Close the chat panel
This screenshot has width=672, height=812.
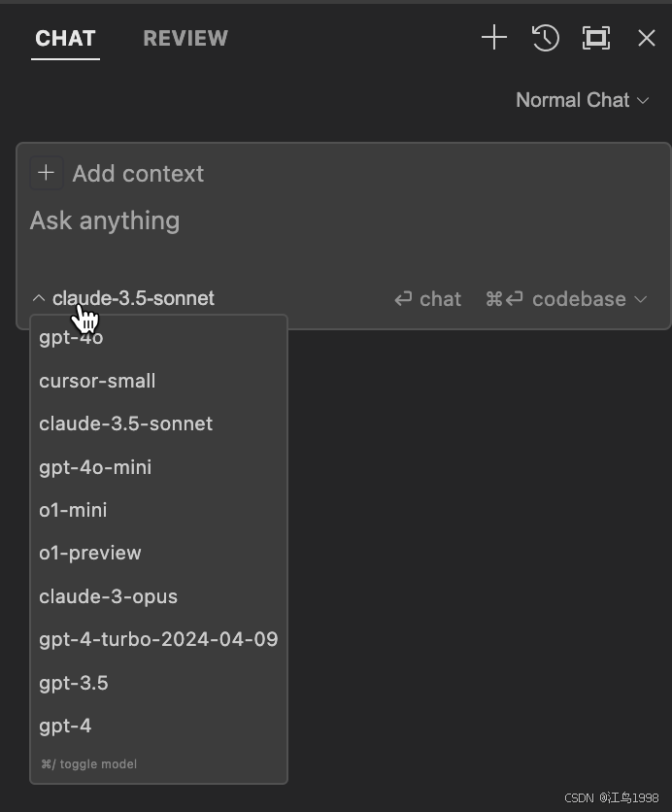coord(647,38)
